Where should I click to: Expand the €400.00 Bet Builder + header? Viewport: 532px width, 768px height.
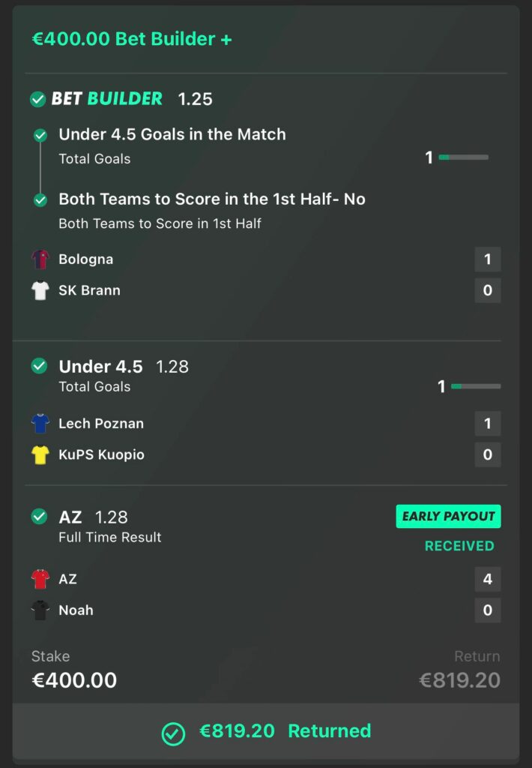tap(132, 40)
